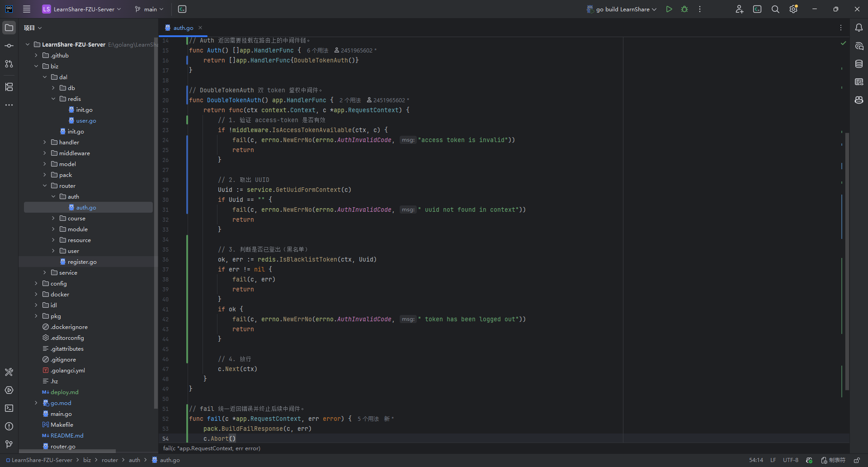Open the Copilot tool window
This screenshot has width=868, height=467.
859,100
